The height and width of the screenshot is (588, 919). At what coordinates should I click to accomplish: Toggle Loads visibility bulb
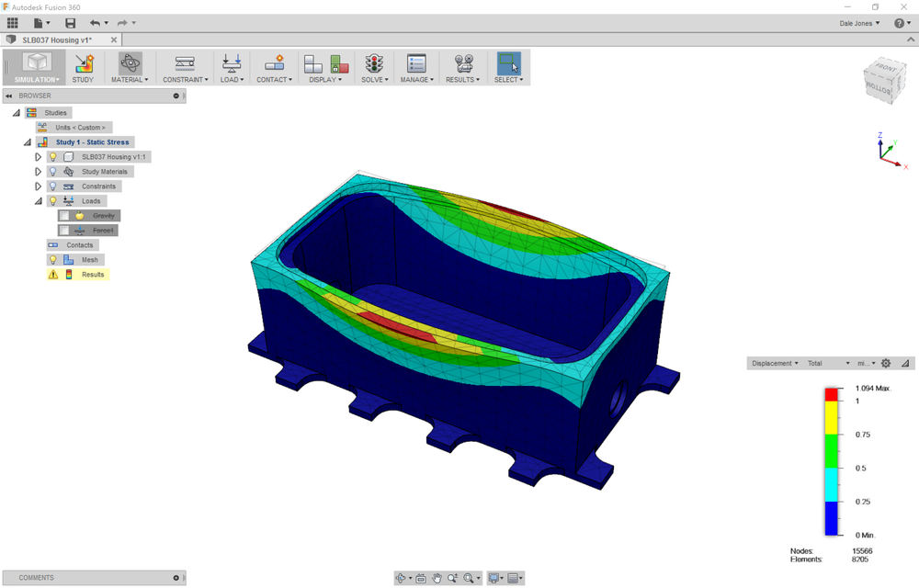[x=52, y=201]
